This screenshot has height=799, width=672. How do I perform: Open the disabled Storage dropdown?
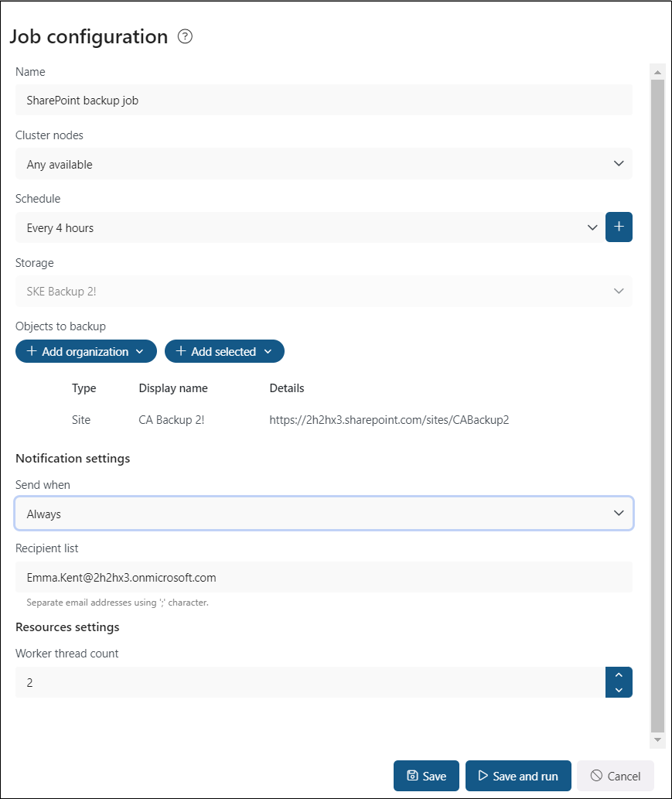click(x=324, y=291)
